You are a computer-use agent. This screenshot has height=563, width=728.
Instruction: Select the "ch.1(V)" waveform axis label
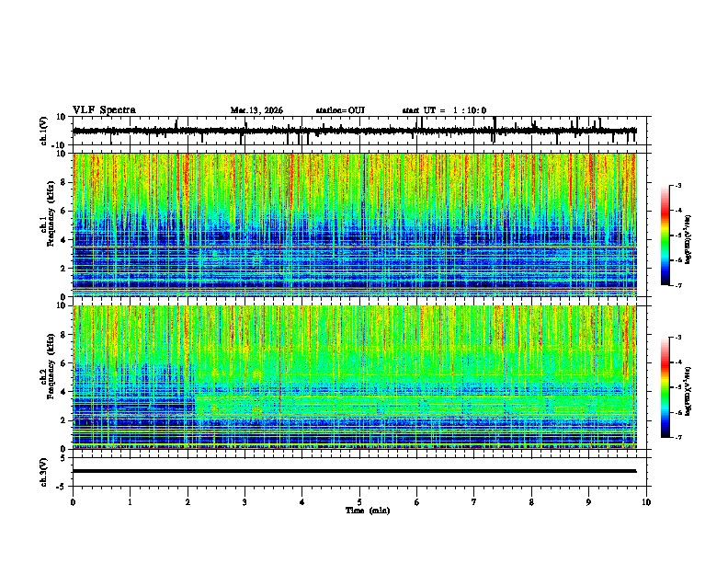click(x=43, y=131)
